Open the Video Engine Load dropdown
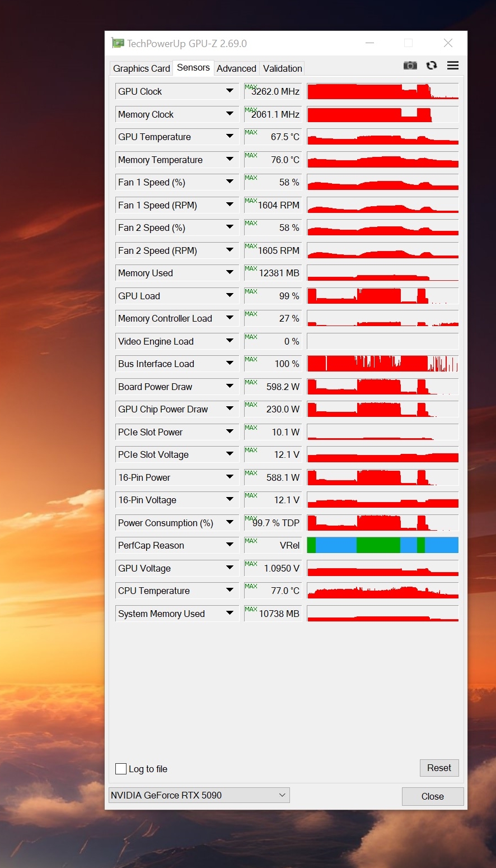The height and width of the screenshot is (868, 496). coord(230,341)
